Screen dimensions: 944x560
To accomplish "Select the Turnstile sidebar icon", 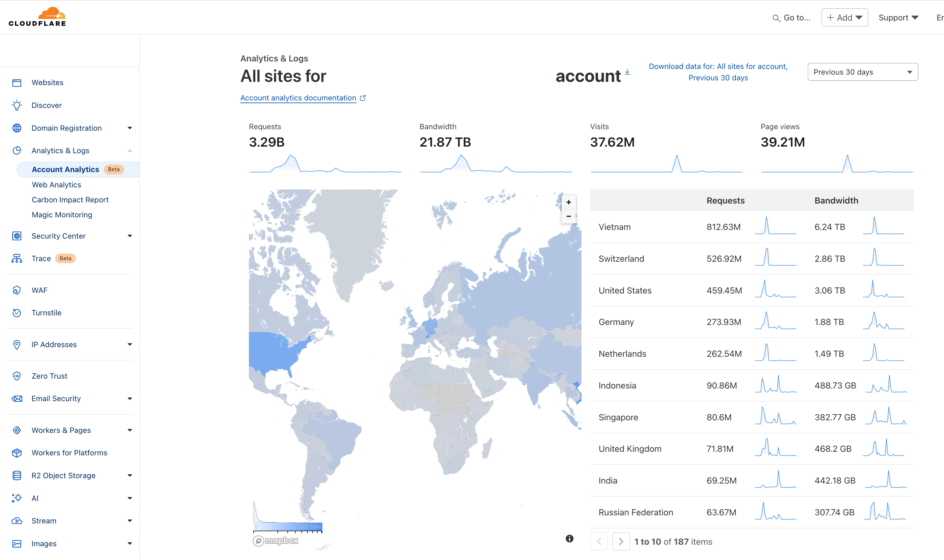I will [x=16, y=312].
